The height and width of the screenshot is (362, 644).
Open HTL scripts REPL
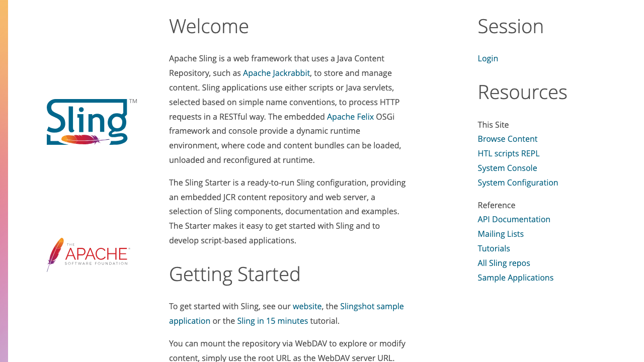(x=508, y=153)
